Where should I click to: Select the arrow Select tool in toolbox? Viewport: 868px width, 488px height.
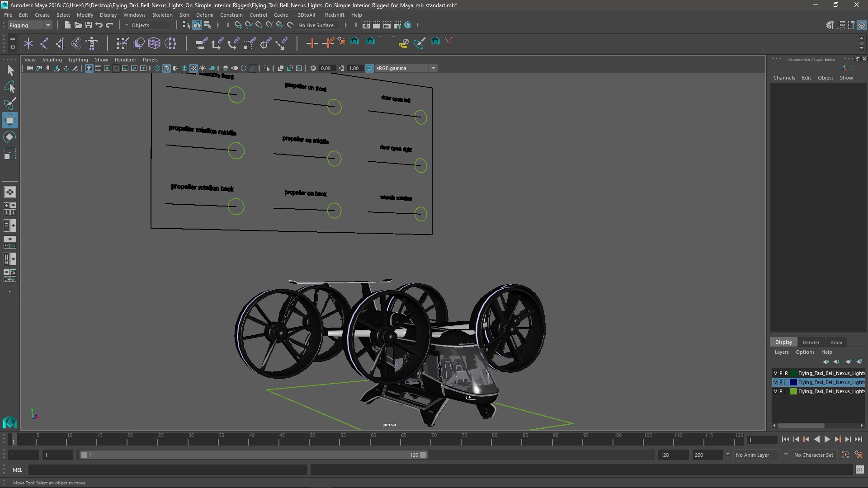[10, 70]
